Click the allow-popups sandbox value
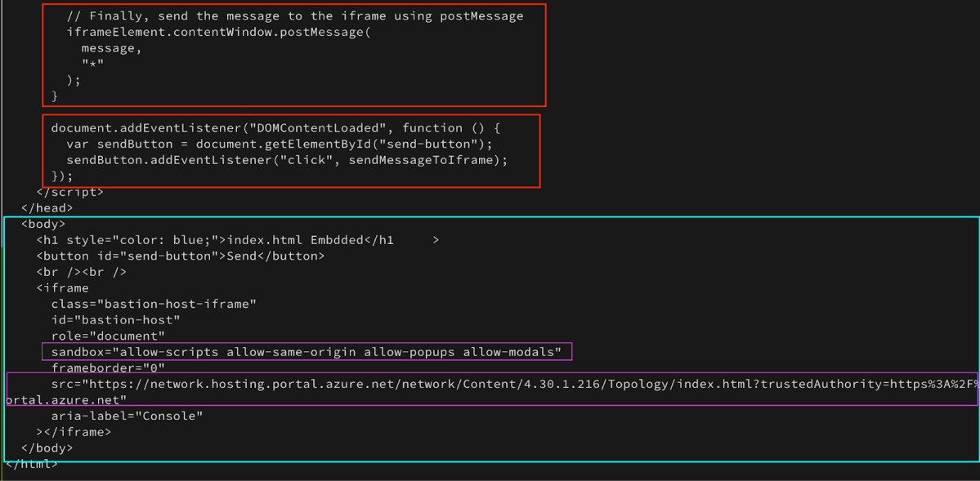Viewport: 980px width, 481px height. click(x=409, y=352)
